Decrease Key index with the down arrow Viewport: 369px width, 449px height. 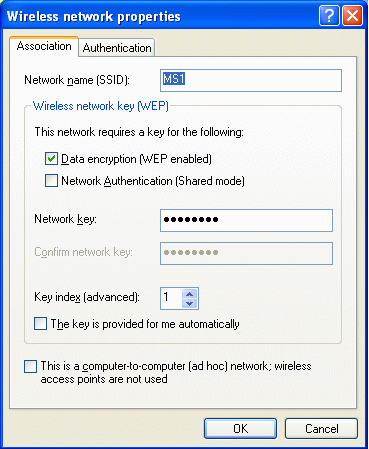[190, 303]
